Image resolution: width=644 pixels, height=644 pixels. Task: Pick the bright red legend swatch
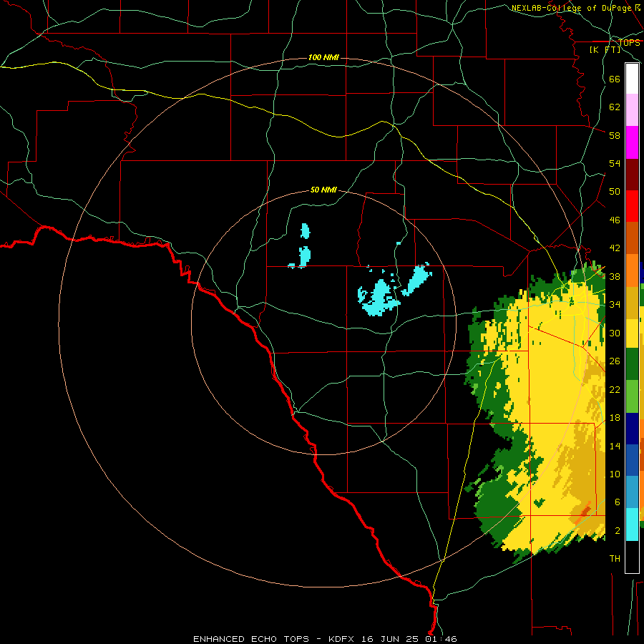coord(632,206)
